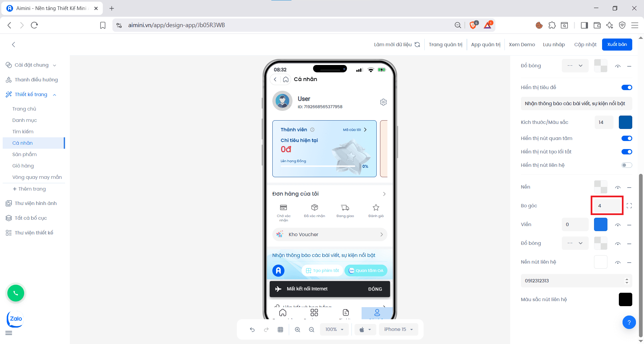Click the undo icon in bottom toolbar
644x344 pixels.
[252, 329]
